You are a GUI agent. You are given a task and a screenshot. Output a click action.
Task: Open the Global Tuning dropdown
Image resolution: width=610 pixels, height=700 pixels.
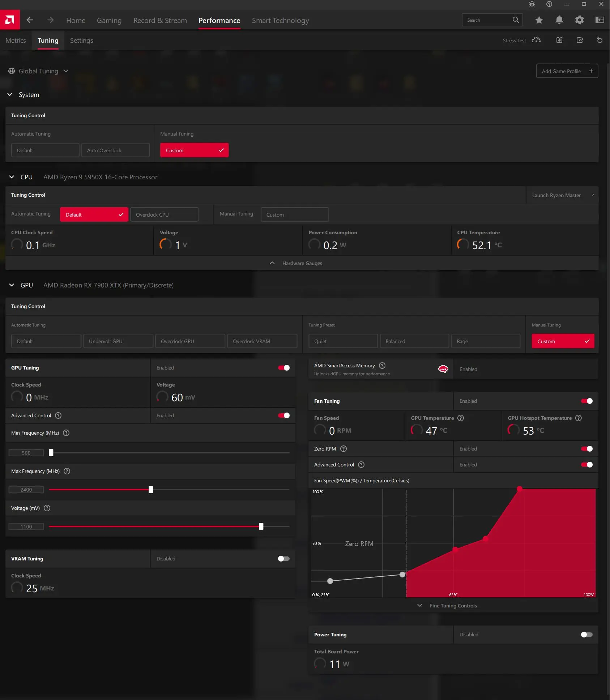(x=38, y=71)
